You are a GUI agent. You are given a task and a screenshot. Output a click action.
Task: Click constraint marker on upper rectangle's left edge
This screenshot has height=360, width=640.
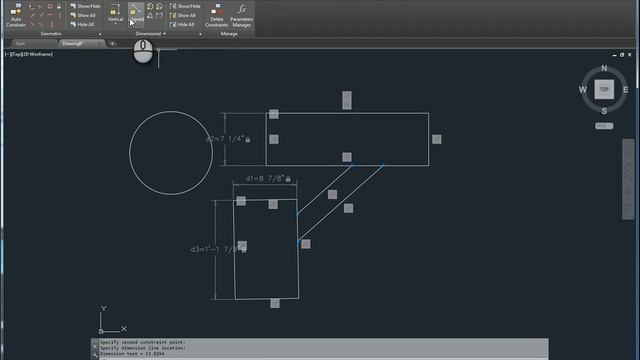tap(274, 139)
